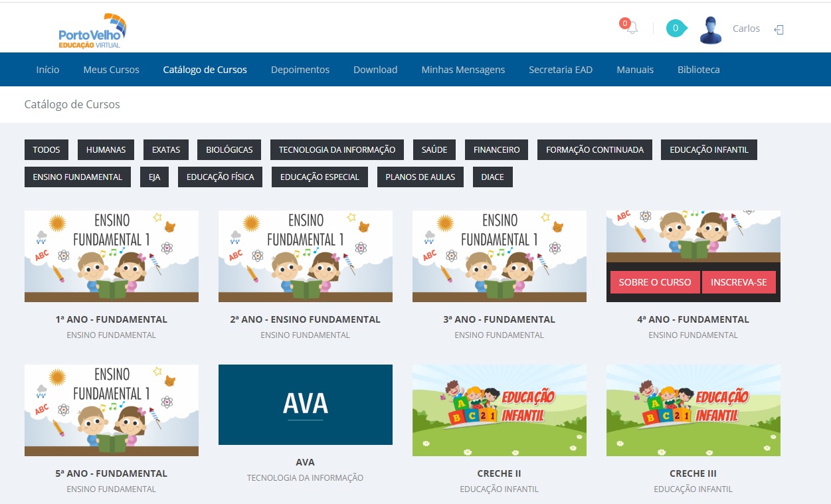Go to Biblioteca in navigation bar

tap(698, 70)
